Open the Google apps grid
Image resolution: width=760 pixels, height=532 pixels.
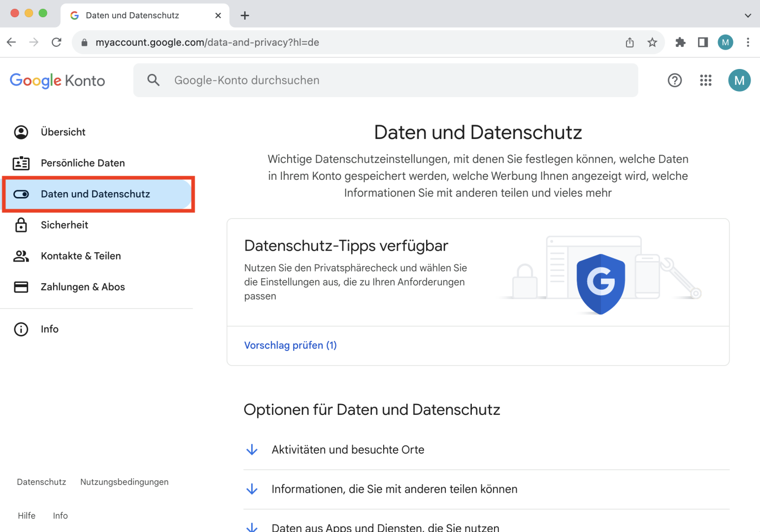pyautogui.click(x=706, y=80)
